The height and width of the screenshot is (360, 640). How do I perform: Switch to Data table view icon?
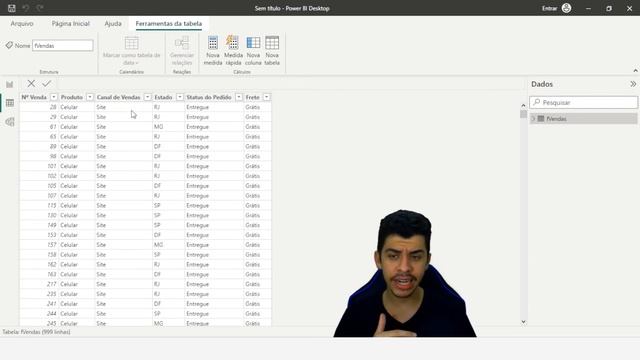(x=10, y=103)
